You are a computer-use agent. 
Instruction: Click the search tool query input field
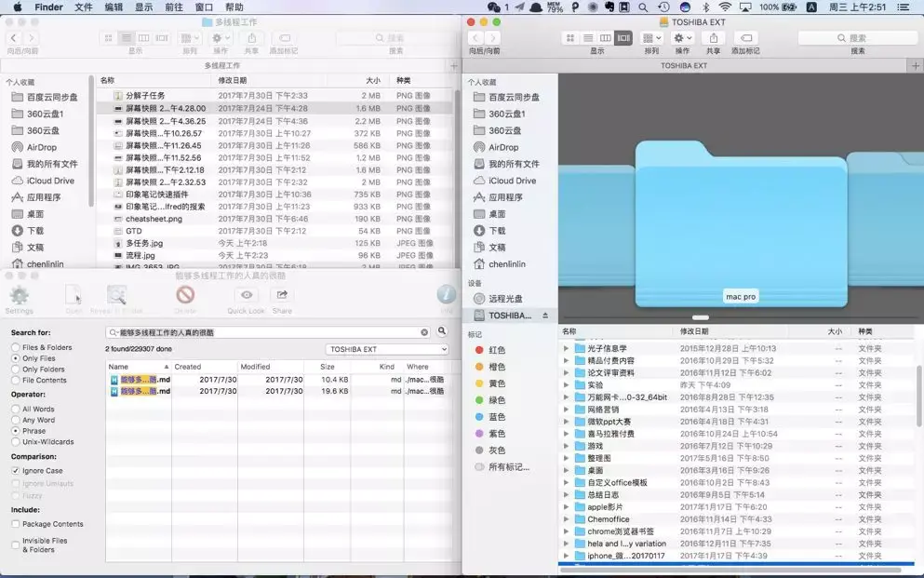click(x=268, y=332)
